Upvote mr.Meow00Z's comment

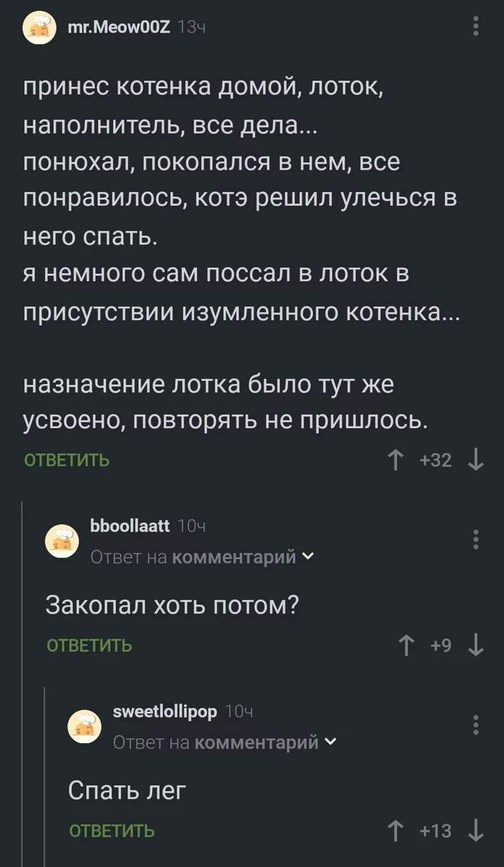point(398,461)
